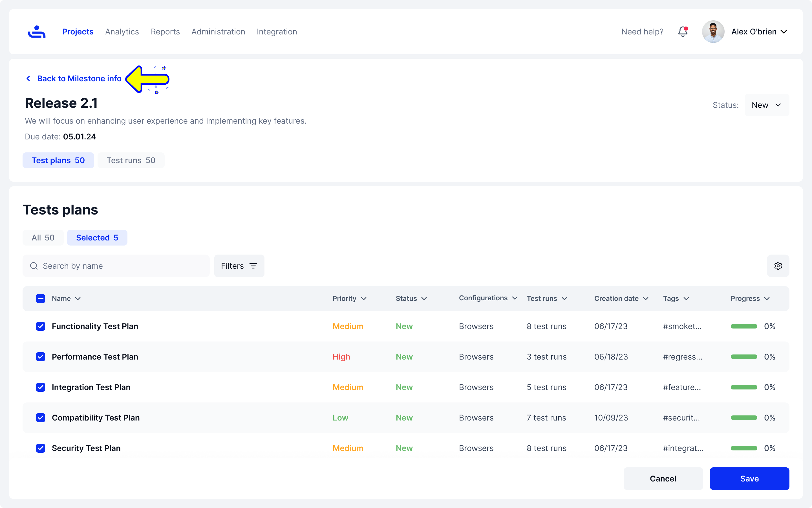Click the 7 test runs cell
The image size is (812, 508).
(x=546, y=418)
